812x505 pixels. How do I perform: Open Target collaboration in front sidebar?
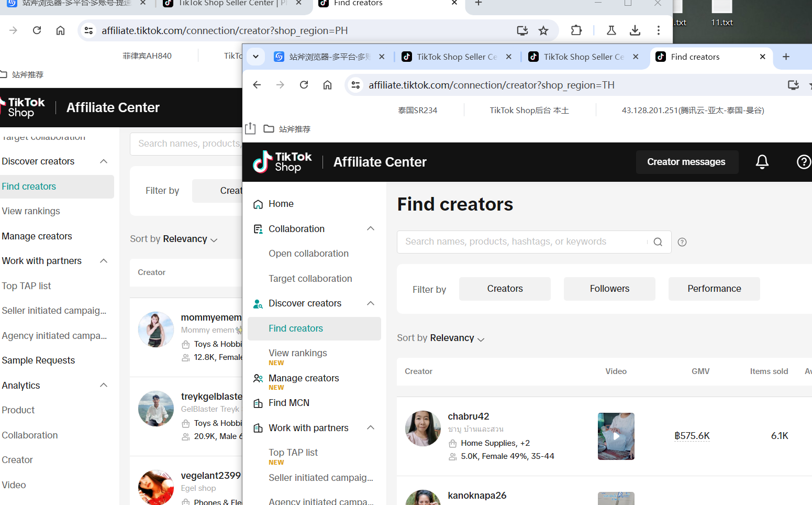click(x=310, y=279)
